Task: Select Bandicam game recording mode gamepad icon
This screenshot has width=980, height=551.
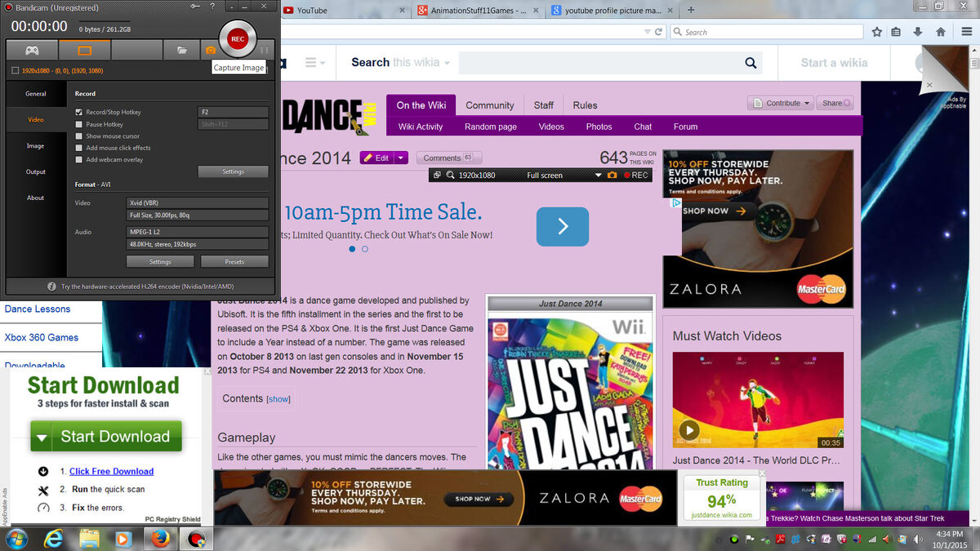Action: click(x=32, y=51)
